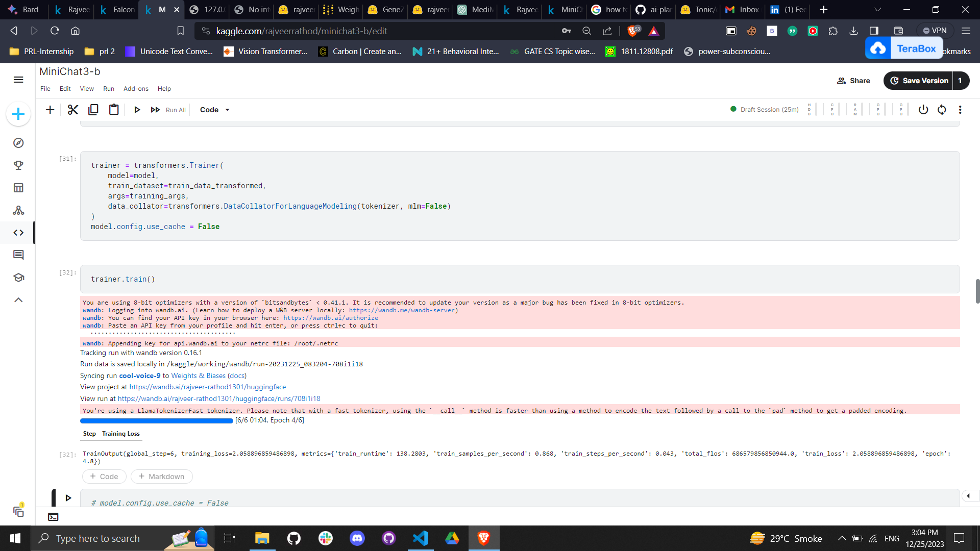Open the Brave Shields icon
Screen dimensions: 980x551
[633, 31]
